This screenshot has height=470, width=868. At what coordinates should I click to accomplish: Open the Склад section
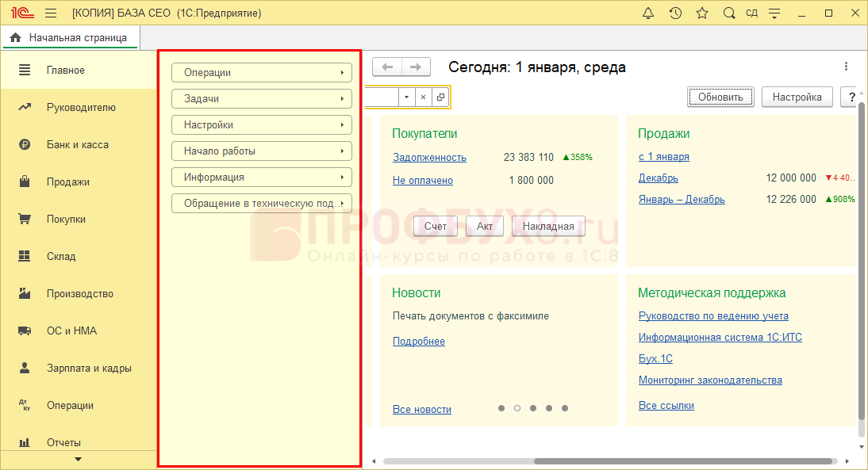tap(61, 257)
